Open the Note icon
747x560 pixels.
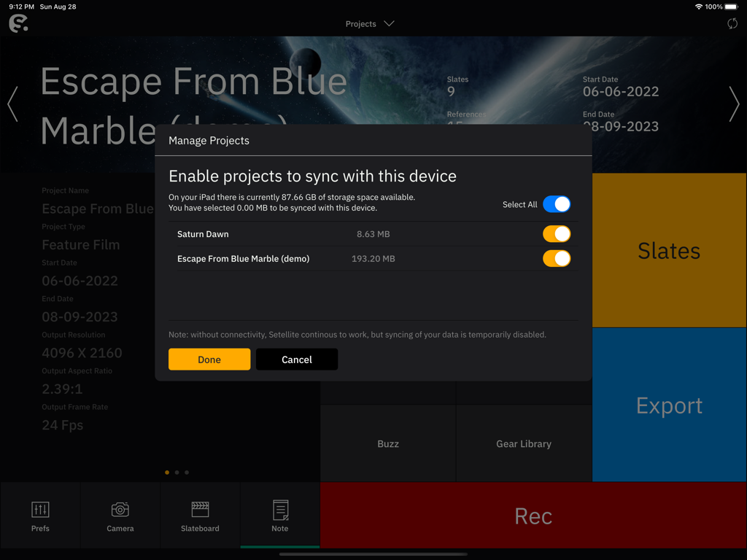click(x=280, y=510)
